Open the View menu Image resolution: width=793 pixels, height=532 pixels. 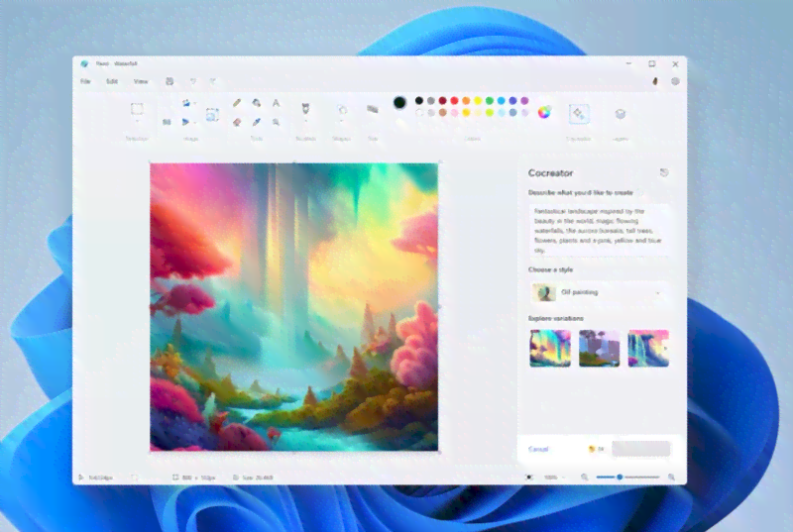coord(141,81)
